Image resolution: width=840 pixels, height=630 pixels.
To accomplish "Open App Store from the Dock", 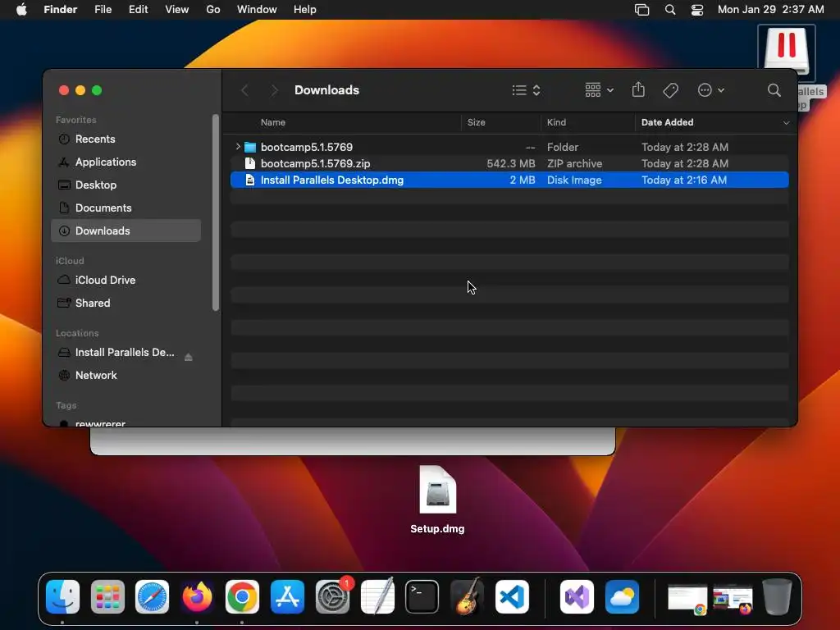I will tap(288, 597).
